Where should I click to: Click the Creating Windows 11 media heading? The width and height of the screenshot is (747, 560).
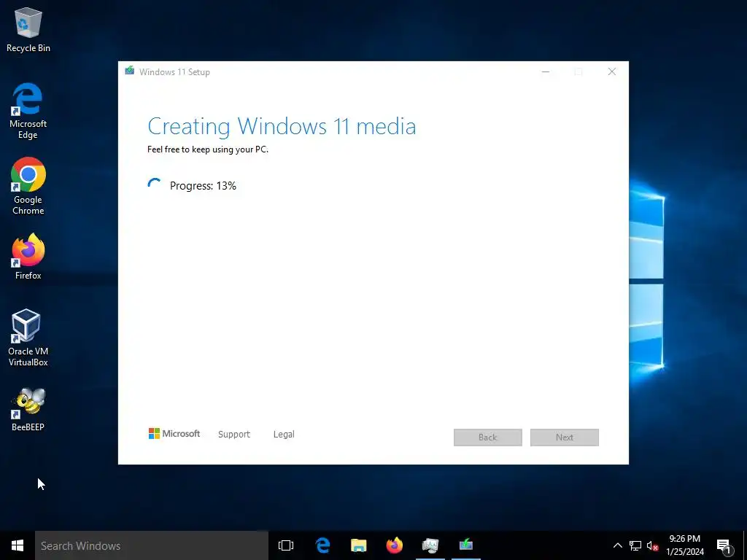click(x=282, y=127)
